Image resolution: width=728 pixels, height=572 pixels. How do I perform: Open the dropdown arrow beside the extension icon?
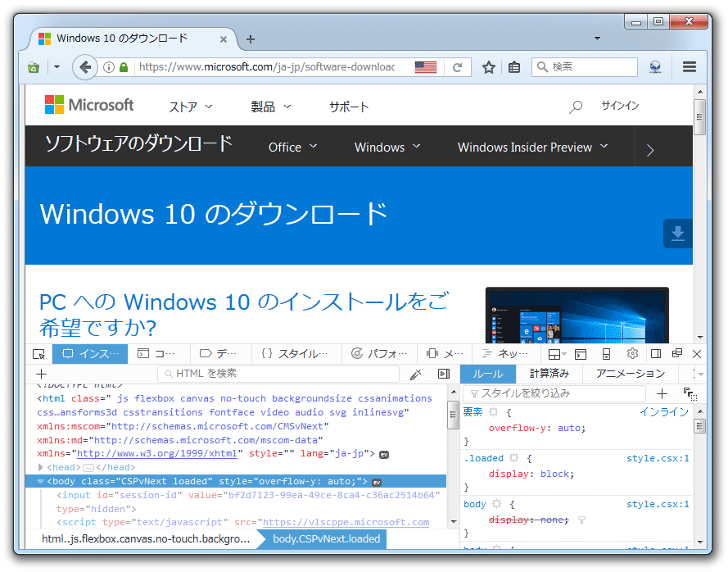tap(57, 67)
